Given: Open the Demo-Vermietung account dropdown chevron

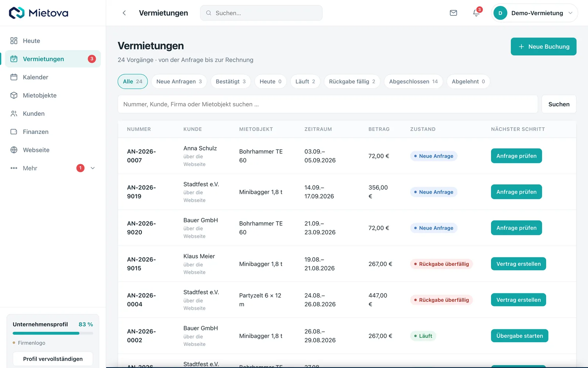Looking at the screenshot, I should point(570,13).
